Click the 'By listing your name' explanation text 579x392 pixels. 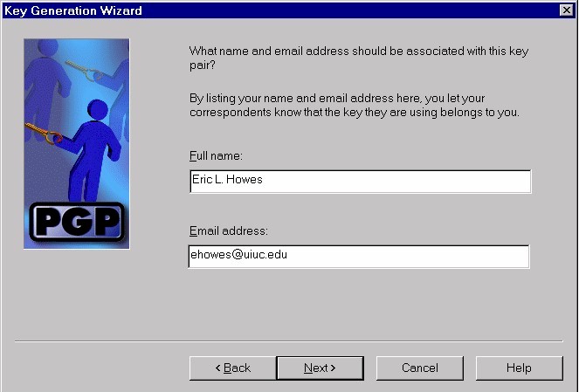355,105
